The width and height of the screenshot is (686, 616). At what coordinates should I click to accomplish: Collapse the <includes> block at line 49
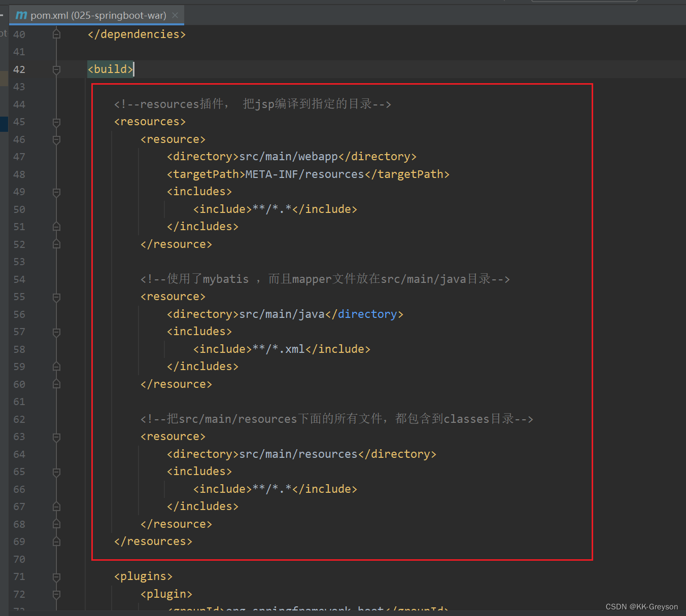[56, 192]
